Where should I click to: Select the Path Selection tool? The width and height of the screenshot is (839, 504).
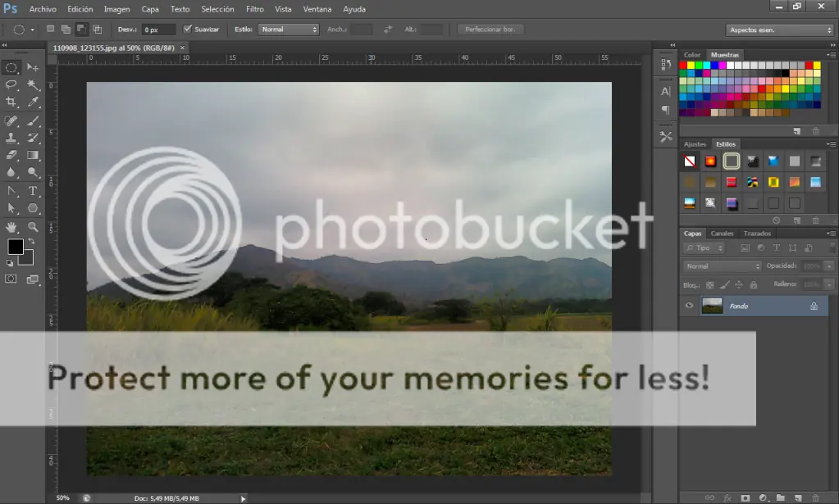[11, 208]
